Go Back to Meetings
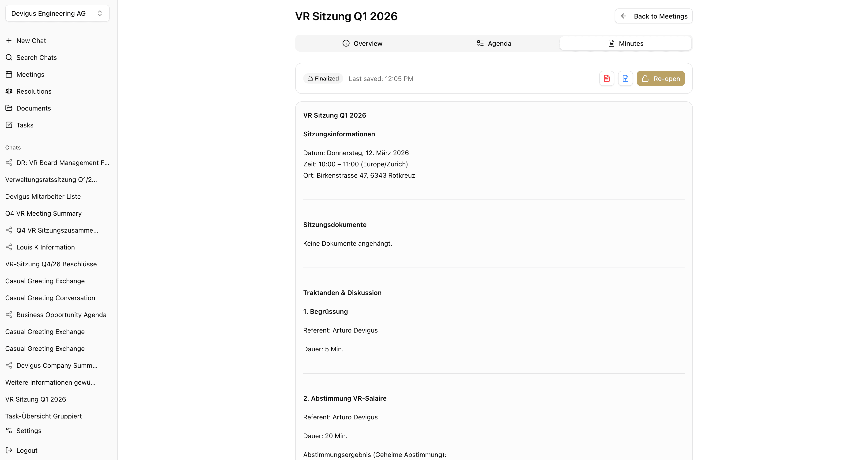868x460 pixels. 653,16
